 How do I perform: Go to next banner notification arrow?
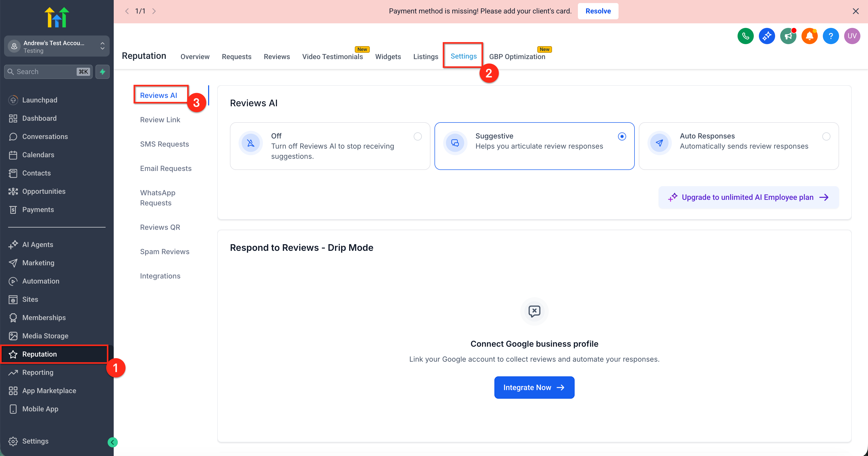pos(154,11)
